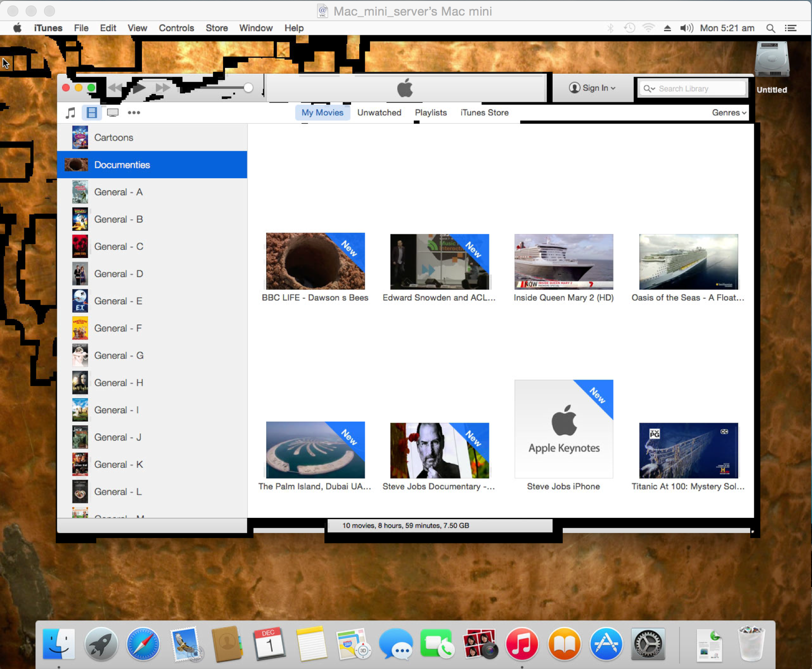
Task: Open the Store menu
Action: point(217,28)
